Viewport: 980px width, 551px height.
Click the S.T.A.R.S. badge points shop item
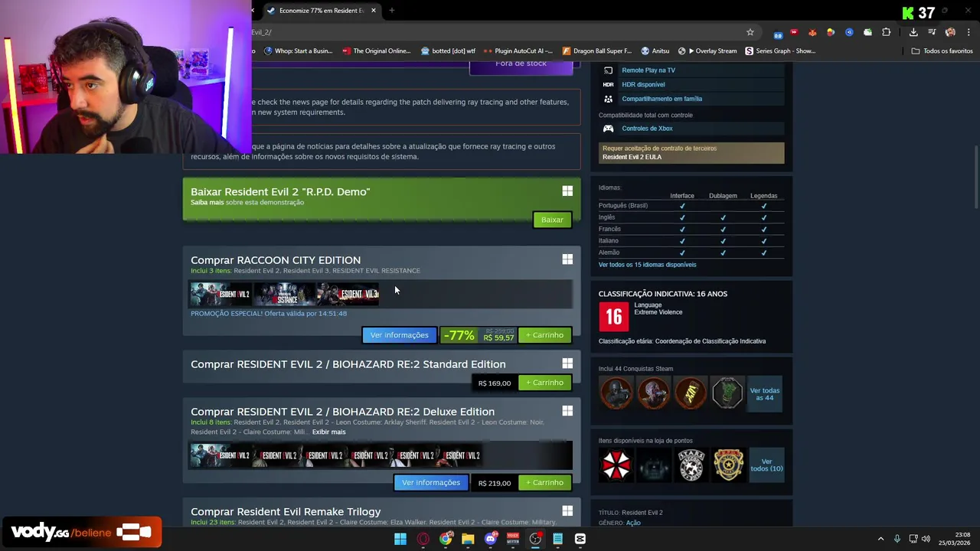click(x=691, y=465)
